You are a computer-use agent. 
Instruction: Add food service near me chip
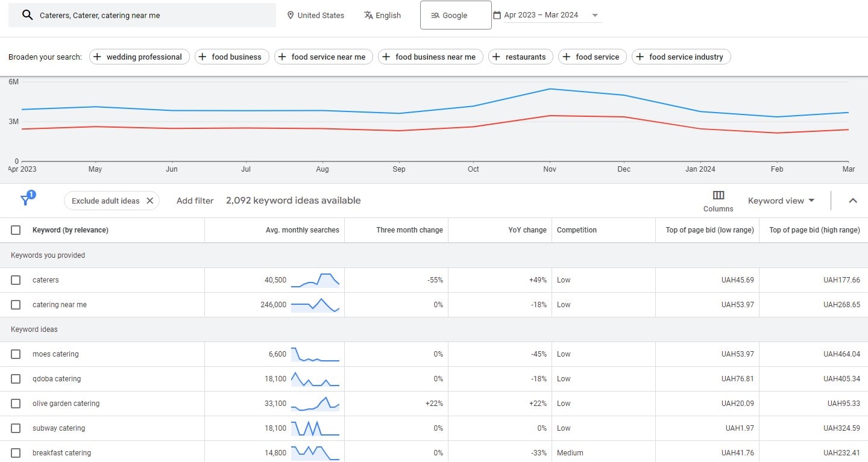click(324, 57)
